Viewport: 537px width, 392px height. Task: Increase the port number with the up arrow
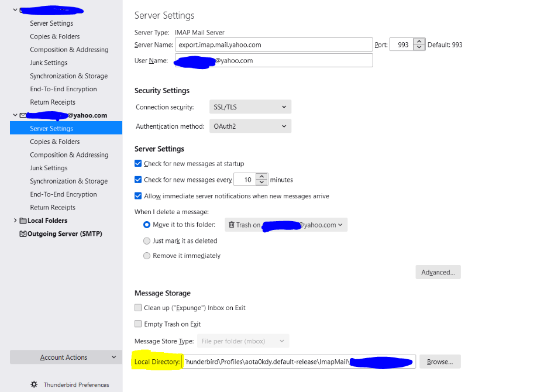419,42
